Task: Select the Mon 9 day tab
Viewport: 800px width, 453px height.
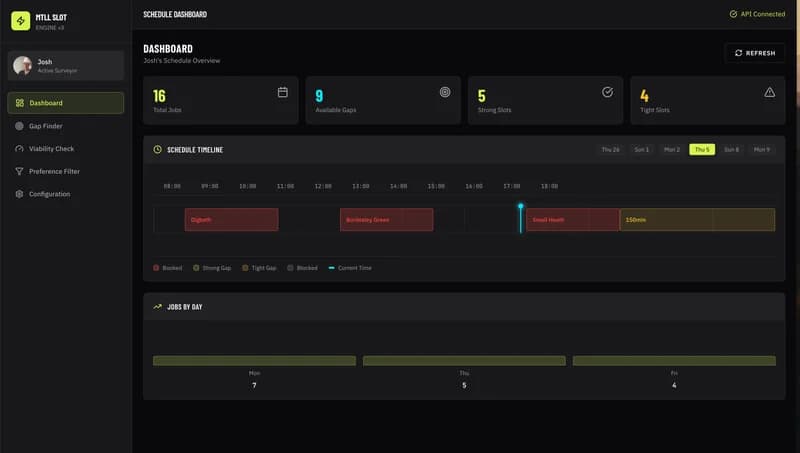Action: [762, 149]
